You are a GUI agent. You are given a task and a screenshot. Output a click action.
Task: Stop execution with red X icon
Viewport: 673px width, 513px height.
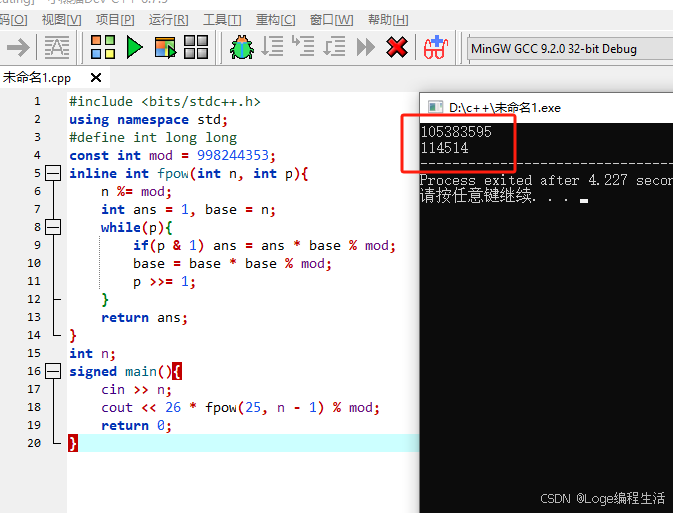tap(397, 47)
